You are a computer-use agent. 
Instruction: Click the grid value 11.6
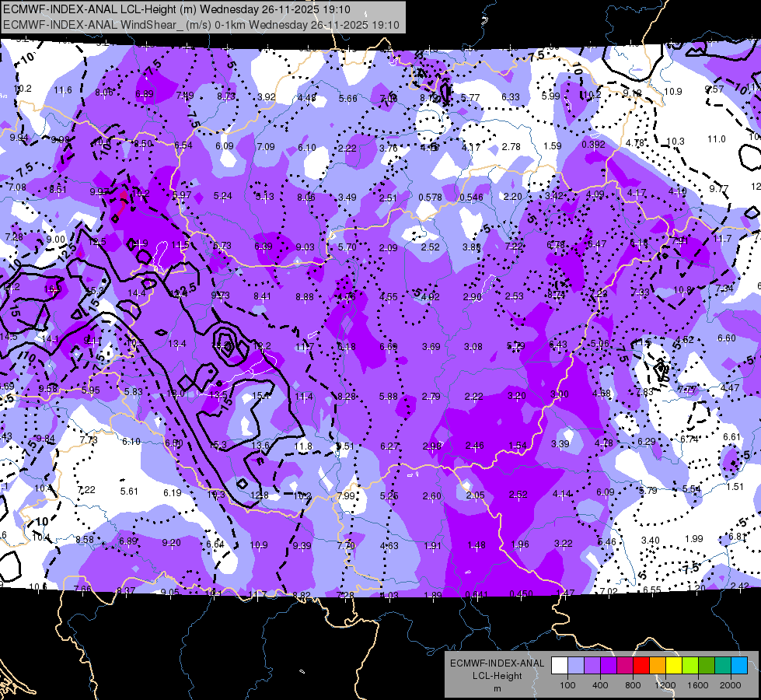tap(63, 90)
